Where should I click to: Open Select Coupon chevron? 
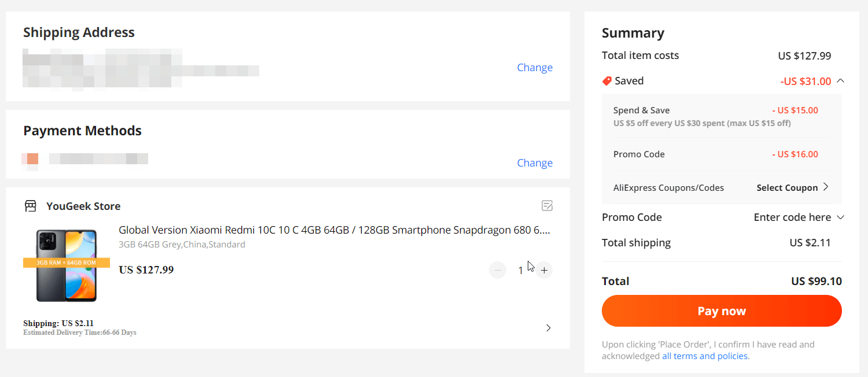point(826,187)
